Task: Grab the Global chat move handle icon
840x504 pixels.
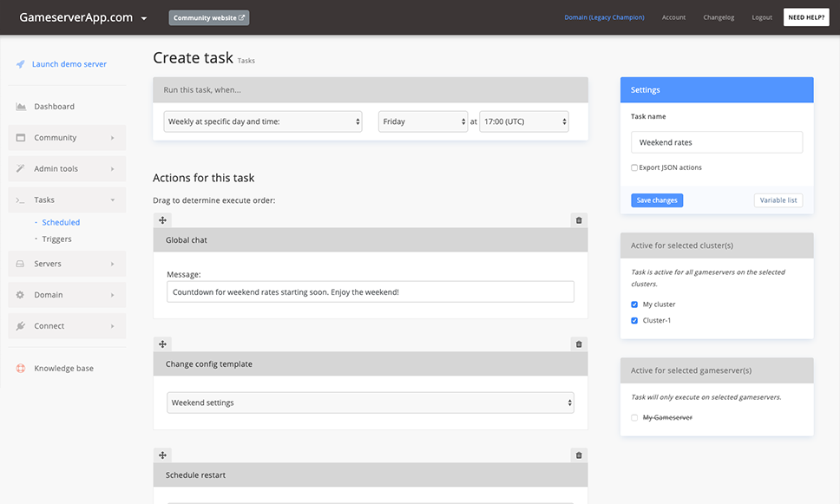Action: point(162,220)
